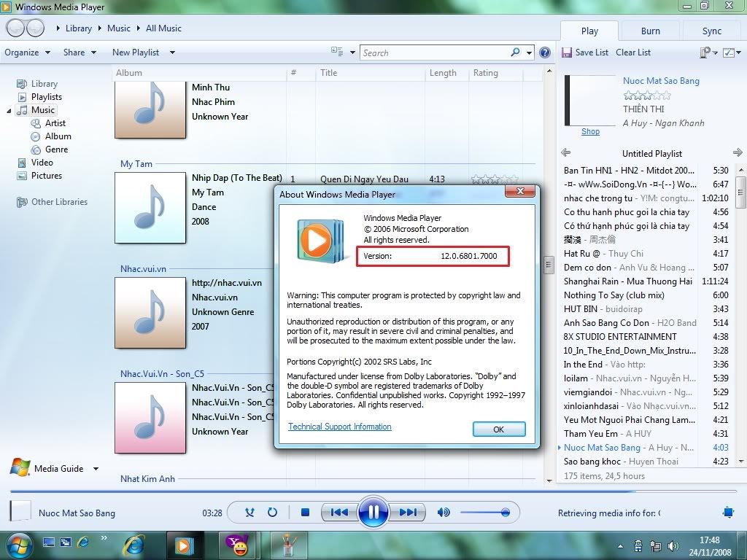The height and width of the screenshot is (560, 747).
Task: Open list options icon dropdown
Action: 708,52
